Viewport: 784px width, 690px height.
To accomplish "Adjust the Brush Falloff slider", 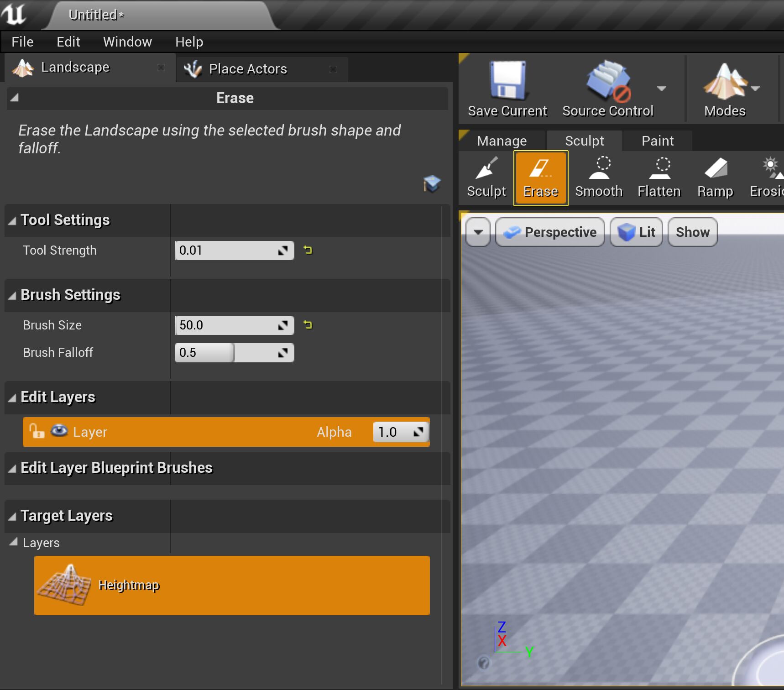I will (x=234, y=353).
